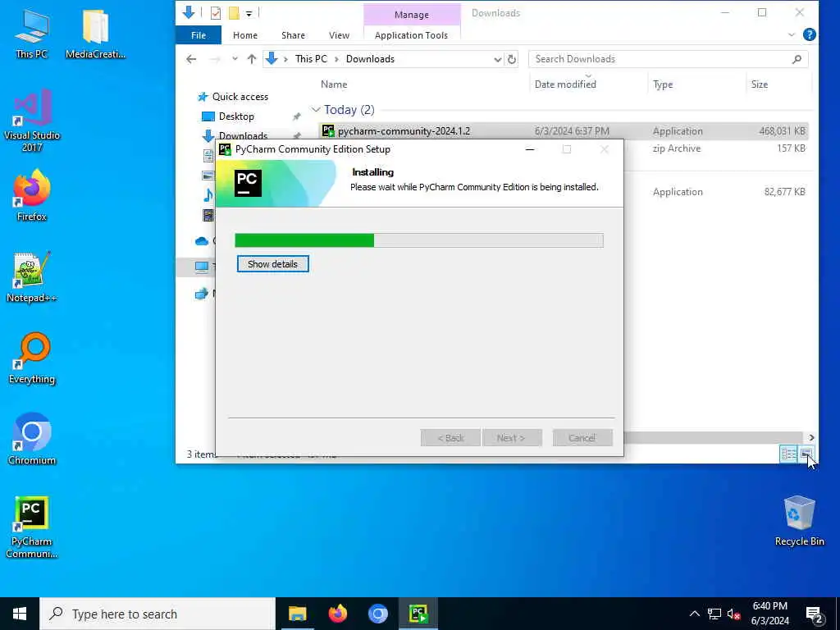Select Quick access in navigation pane

click(240, 97)
